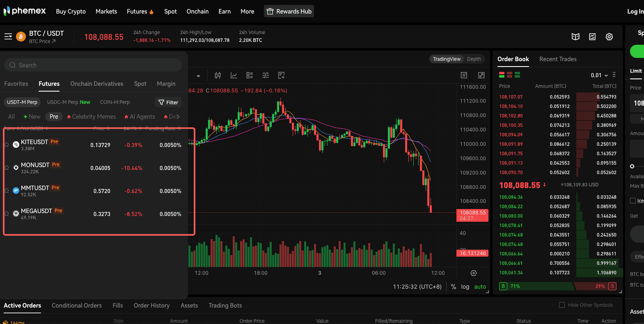Open the Rewards Hub button
The width and height of the screenshot is (644, 324).
(x=289, y=11)
